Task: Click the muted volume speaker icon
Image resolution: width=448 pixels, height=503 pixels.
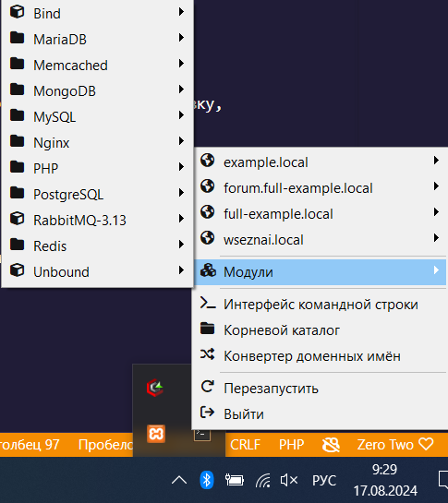Action: click(289, 480)
